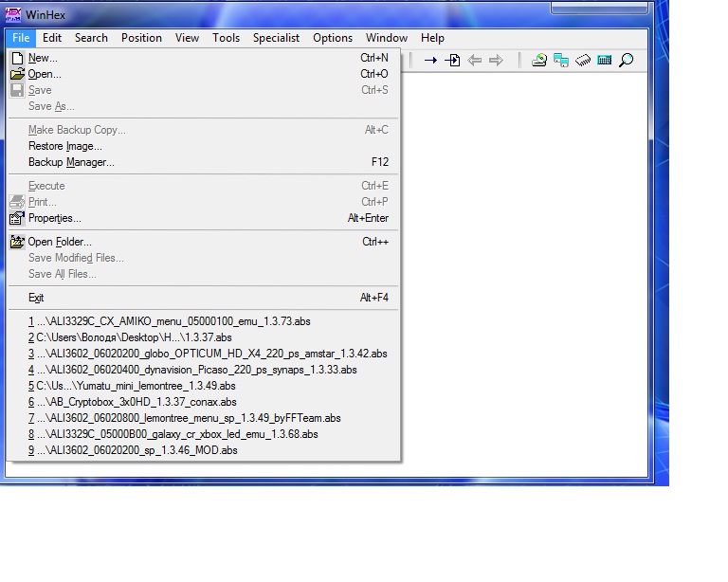Choose New... from File menu
Image resolution: width=728 pixels, height=582 pixels.
(x=204, y=58)
